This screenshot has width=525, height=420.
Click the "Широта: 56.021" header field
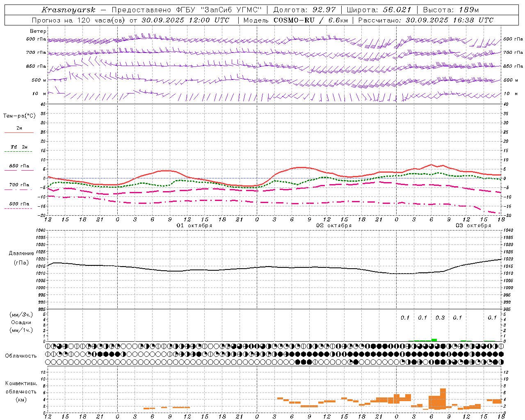(379, 10)
